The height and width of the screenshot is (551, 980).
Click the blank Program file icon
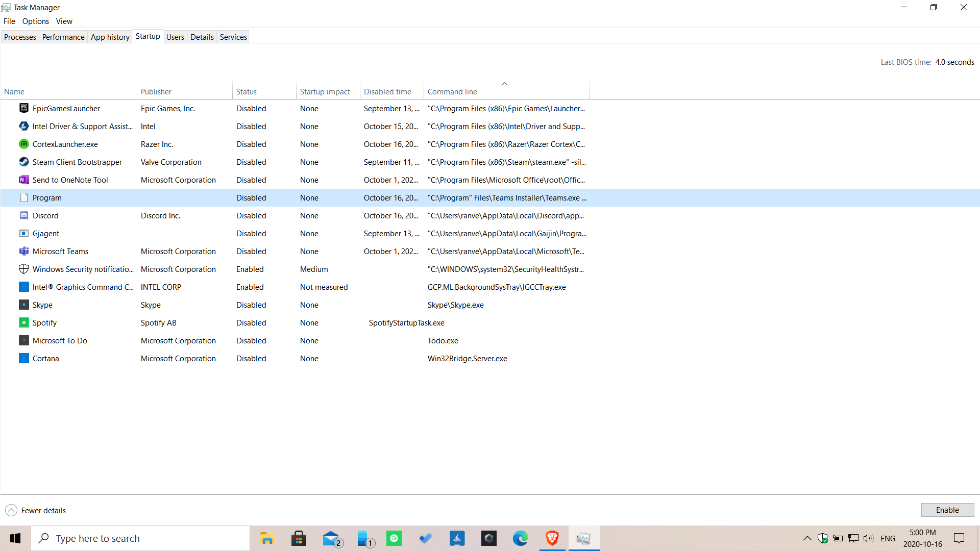point(24,197)
